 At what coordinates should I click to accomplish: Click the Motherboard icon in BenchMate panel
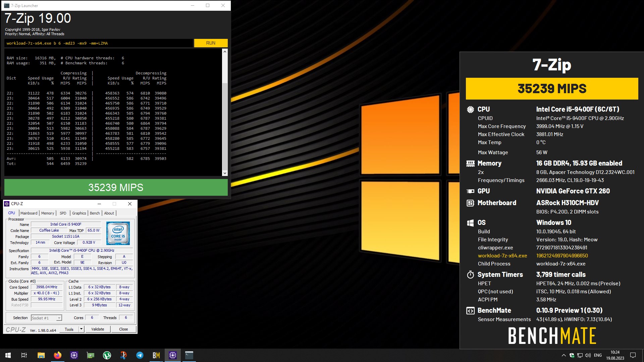tap(470, 203)
